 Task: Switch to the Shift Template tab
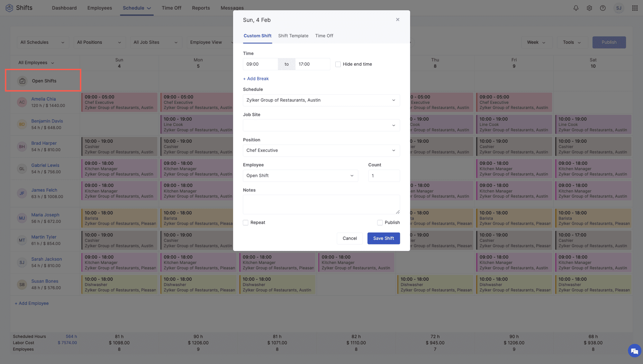coord(293,36)
